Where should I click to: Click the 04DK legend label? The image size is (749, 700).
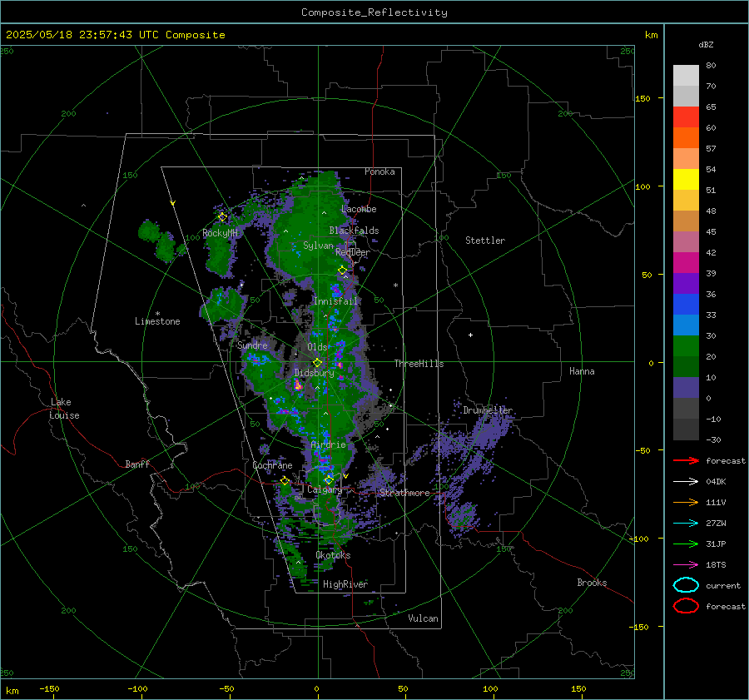click(716, 482)
